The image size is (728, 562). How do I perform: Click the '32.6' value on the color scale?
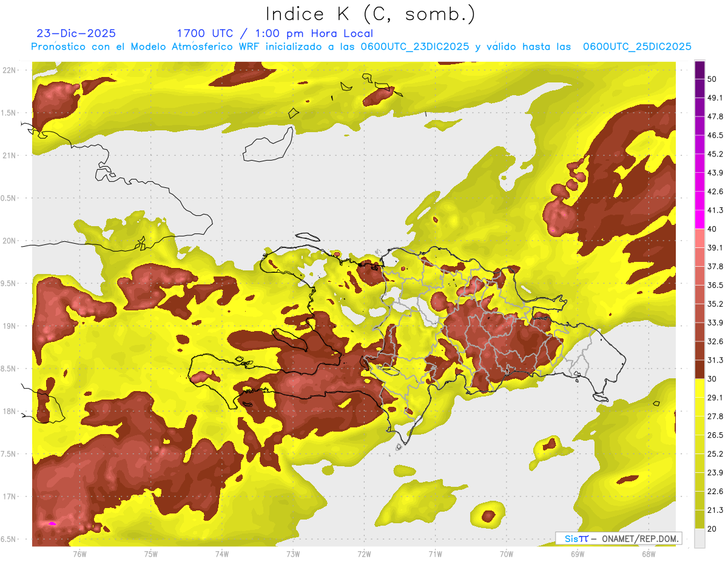click(x=715, y=341)
